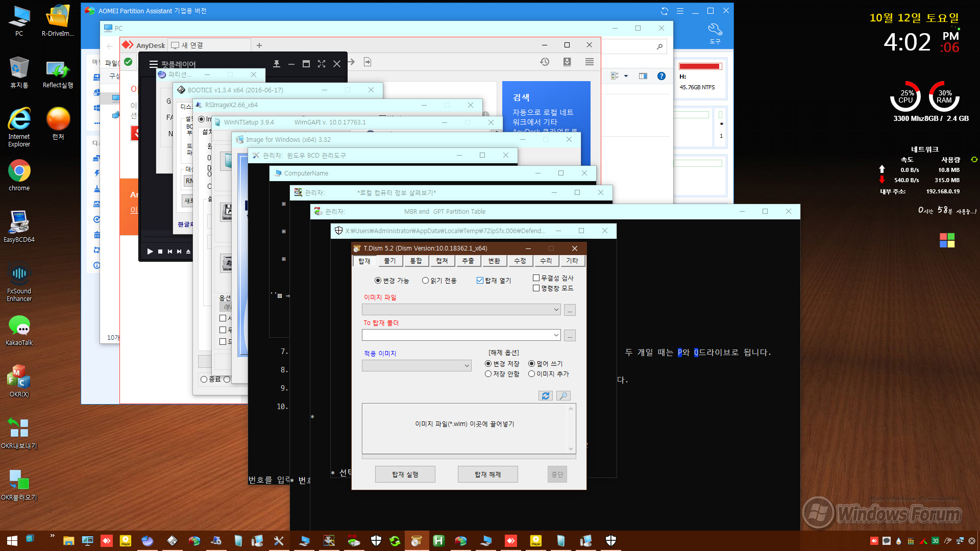Add a new AnyDesk tab
980x551 pixels.
259,45
